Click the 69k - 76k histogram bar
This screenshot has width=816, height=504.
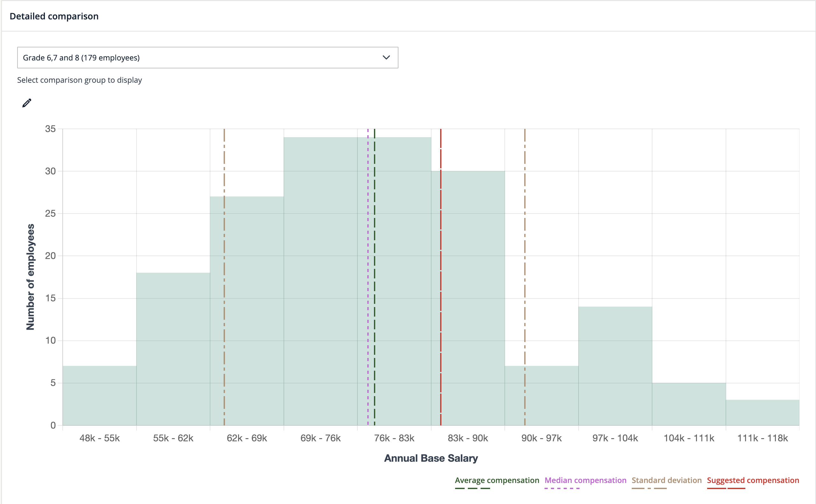click(x=320, y=281)
